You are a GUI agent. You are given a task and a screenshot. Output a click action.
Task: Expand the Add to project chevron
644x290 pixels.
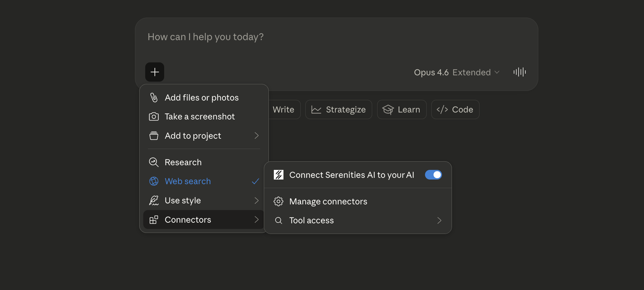tap(256, 136)
